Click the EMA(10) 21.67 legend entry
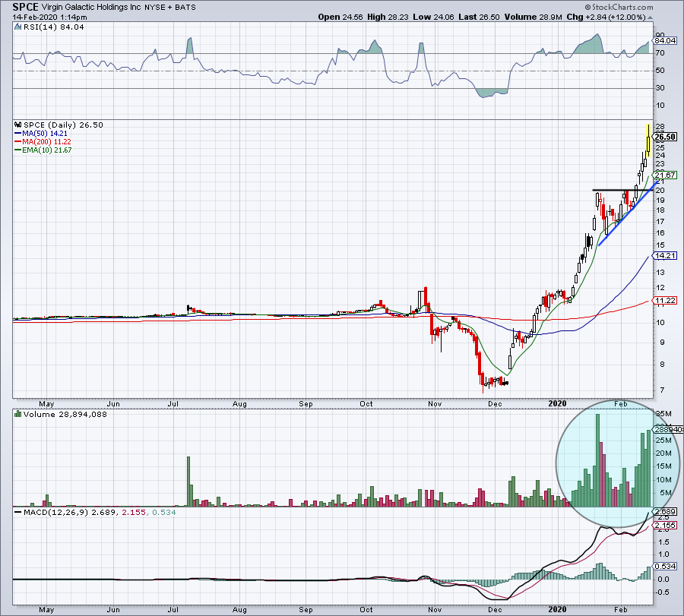Image resolution: width=684 pixels, height=616 pixels. click(43, 150)
